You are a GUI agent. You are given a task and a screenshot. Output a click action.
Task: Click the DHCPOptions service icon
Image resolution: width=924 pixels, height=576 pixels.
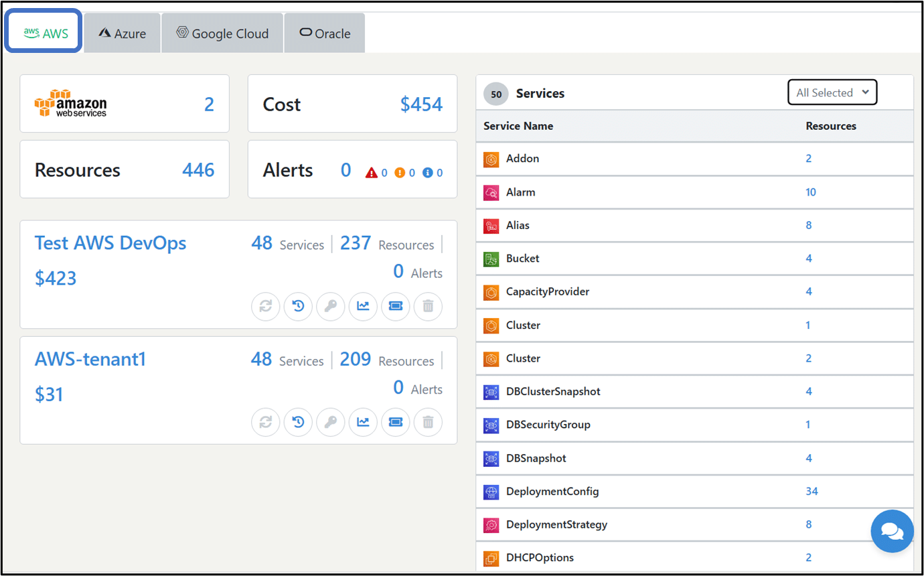tap(491, 558)
